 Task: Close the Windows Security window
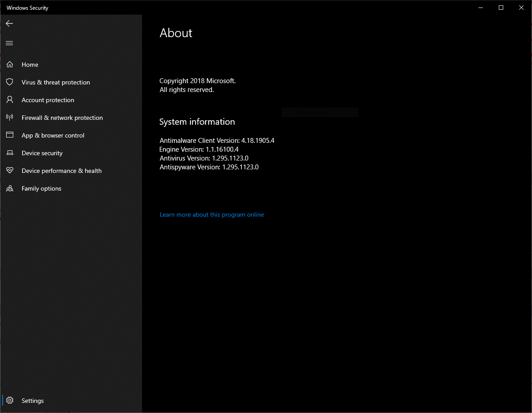(521, 8)
